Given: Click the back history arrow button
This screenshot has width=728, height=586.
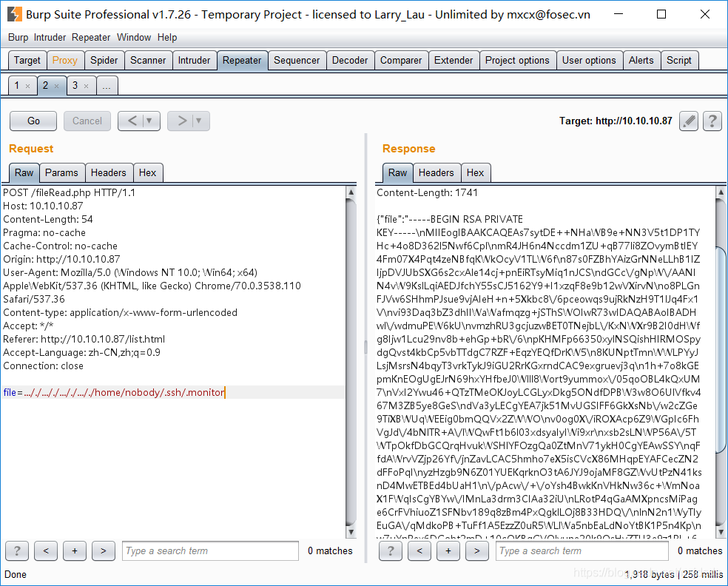Looking at the screenshot, I should [x=132, y=121].
